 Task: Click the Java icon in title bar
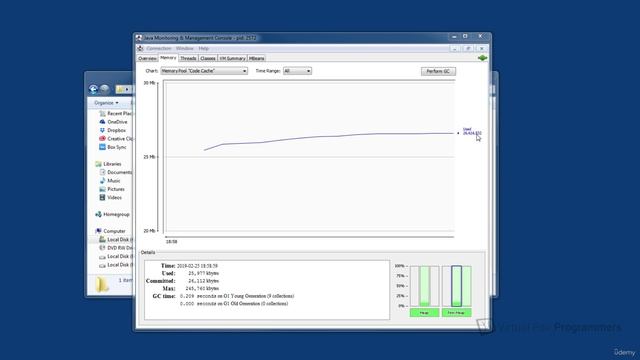click(139, 38)
